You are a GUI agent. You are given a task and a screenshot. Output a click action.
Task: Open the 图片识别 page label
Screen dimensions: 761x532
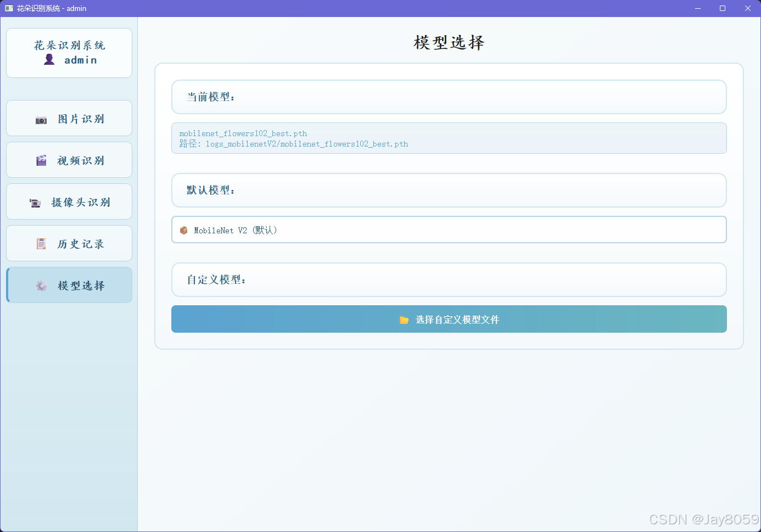click(x=81, y=119)
